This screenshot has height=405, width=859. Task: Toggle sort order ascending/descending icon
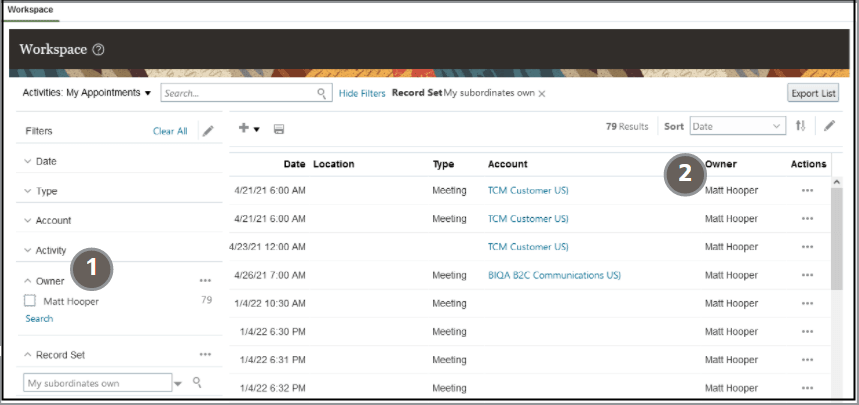click(800, 126)
